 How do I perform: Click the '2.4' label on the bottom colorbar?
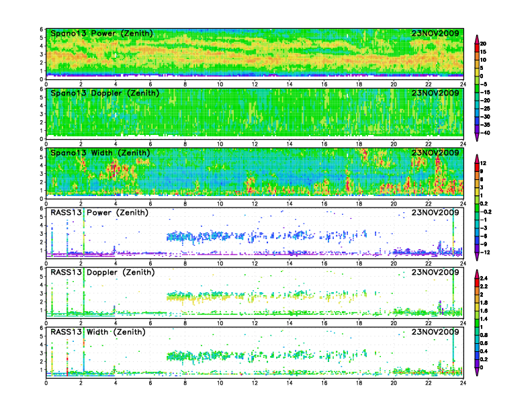click(x=484, y=278)
